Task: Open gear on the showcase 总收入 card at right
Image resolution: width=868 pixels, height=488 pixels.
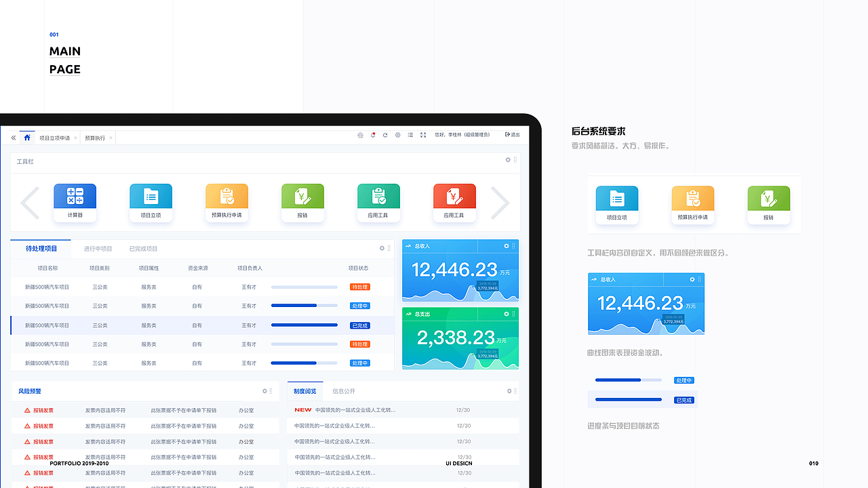Action: tap(692, 279)
